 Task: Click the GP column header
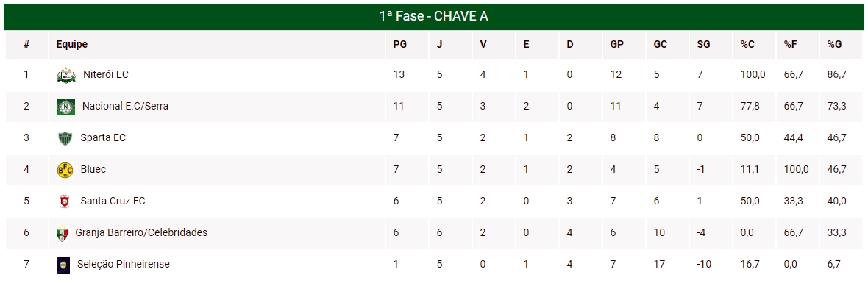point(616,45)
